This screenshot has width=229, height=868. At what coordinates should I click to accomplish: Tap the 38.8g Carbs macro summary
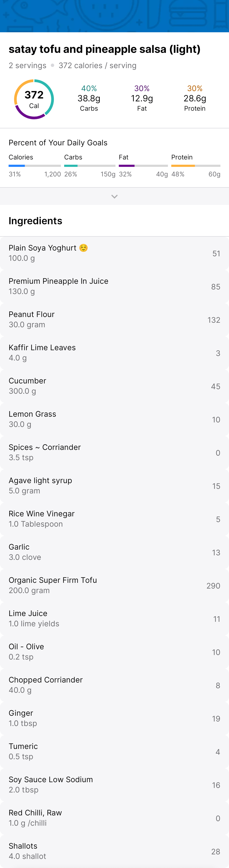89,98
